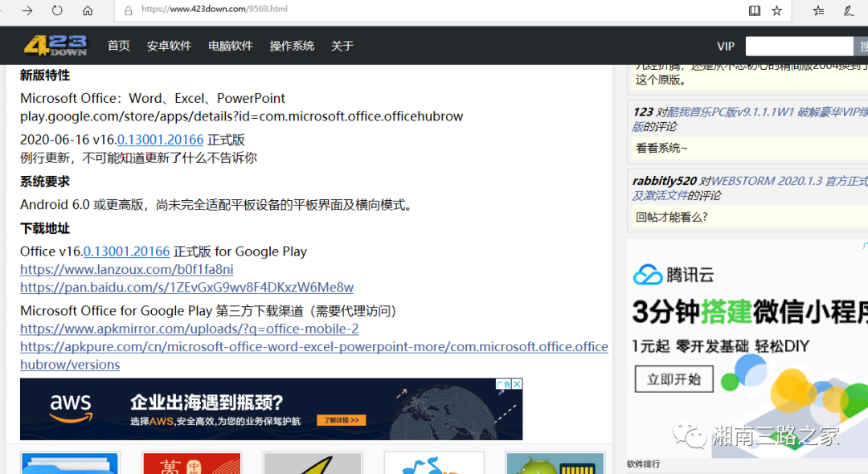
Task: Click commenter name 123
Action: click(x=643, y=112)
